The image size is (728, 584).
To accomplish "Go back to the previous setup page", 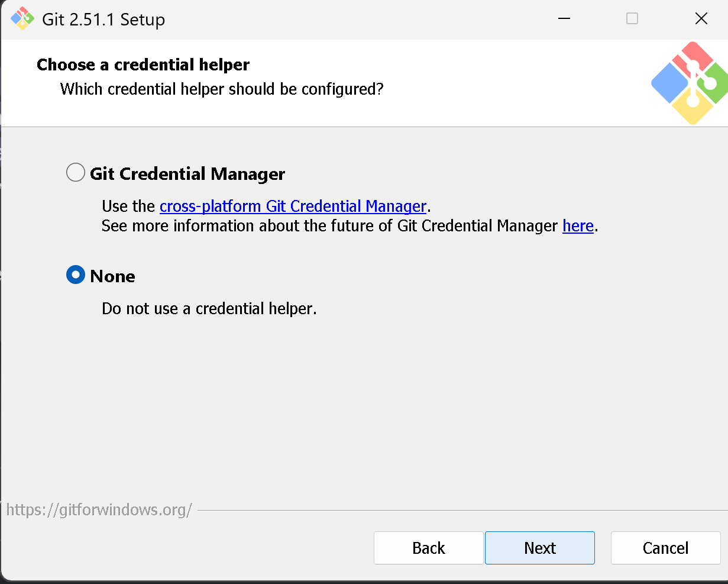I will [x=428, y=548].
